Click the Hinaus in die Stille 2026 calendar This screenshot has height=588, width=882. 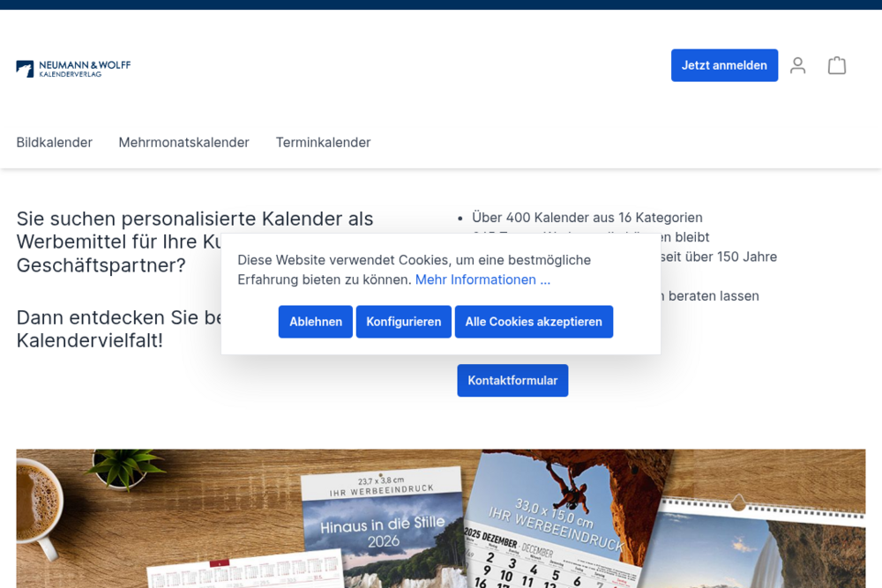(x=382, y=529)
